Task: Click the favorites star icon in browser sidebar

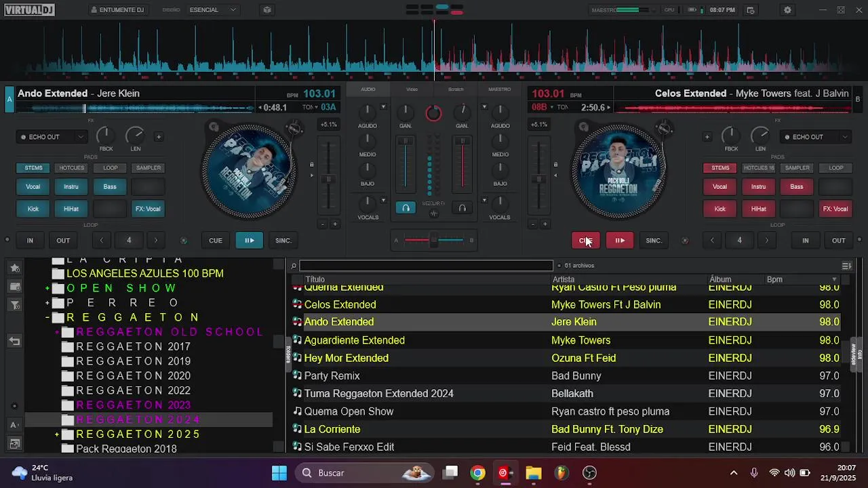Action: 15,268
